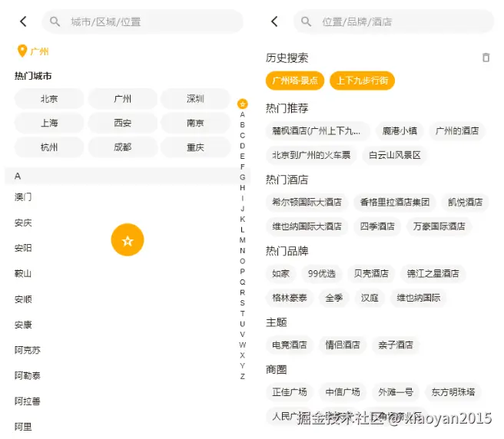This screenshot has height=439, width=504.
Task: Tap recommendation 广州的酒店
Action: point(457,130)
